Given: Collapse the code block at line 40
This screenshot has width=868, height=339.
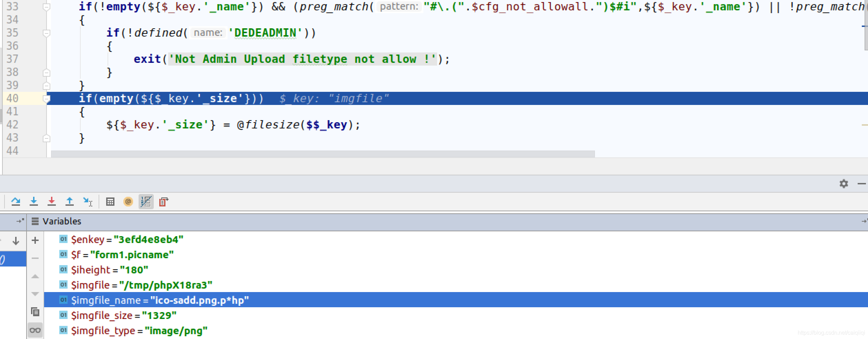Looking at the screenshot, I should pos(46,99).
